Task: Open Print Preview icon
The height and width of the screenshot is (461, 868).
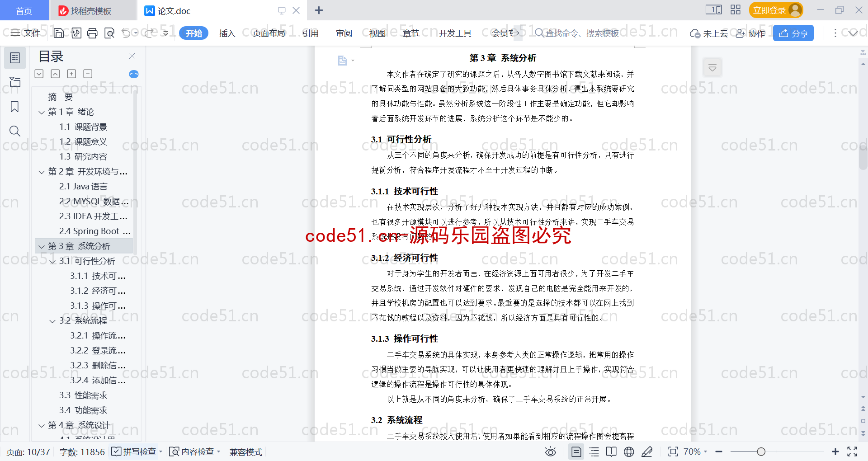Action: point(109,33)
